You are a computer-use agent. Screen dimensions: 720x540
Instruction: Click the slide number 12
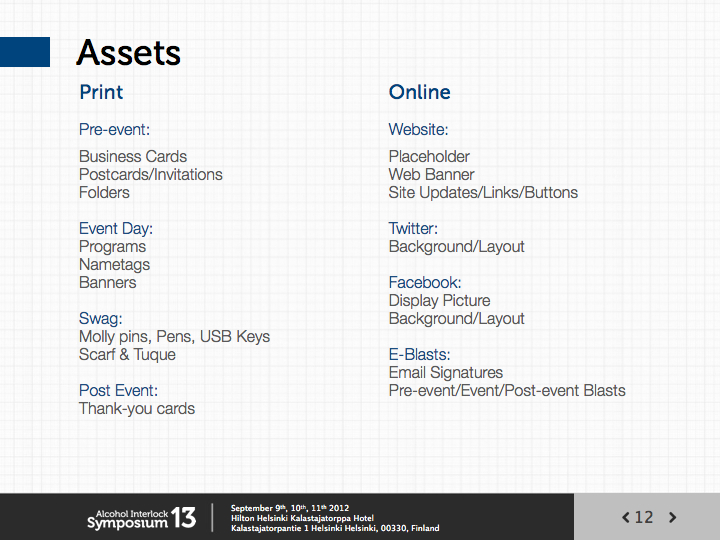click(644, 518)
